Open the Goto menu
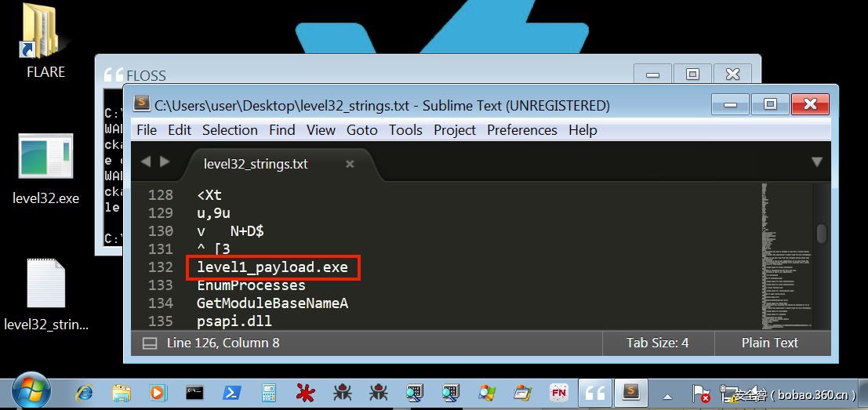868x410 pixels. [361, 130]
